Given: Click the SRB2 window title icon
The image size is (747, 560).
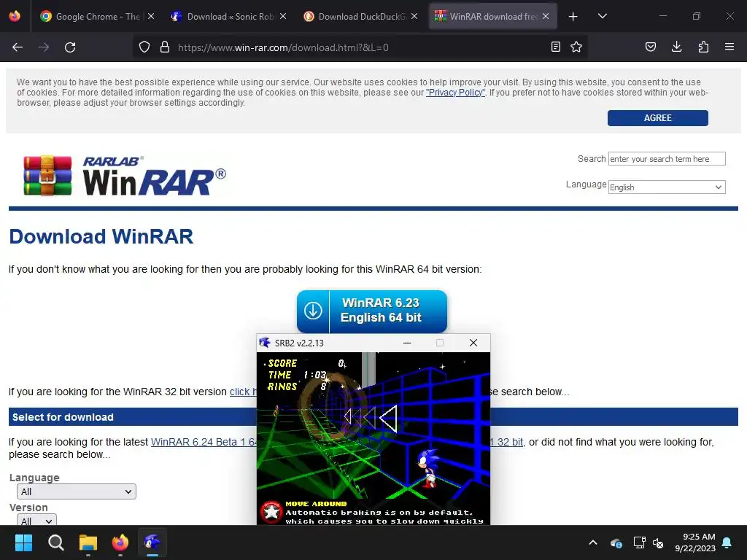Looking at the screenshot, I should tap(264, 343).
